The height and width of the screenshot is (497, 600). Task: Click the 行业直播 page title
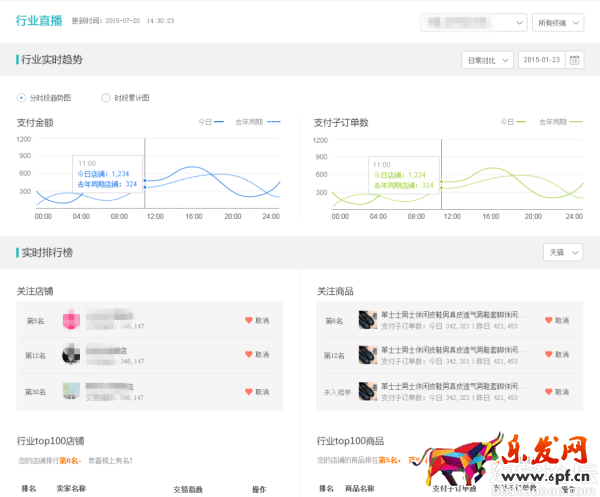tap(39, 19)
